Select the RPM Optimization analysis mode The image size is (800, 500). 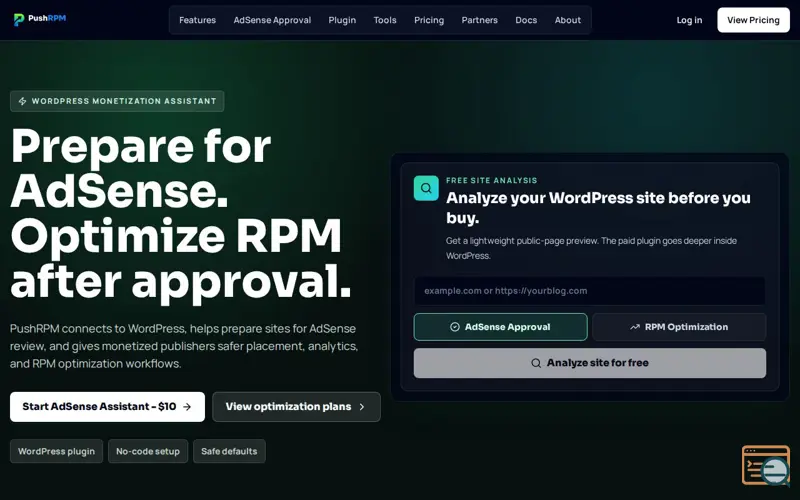click(x=679, y=327)
